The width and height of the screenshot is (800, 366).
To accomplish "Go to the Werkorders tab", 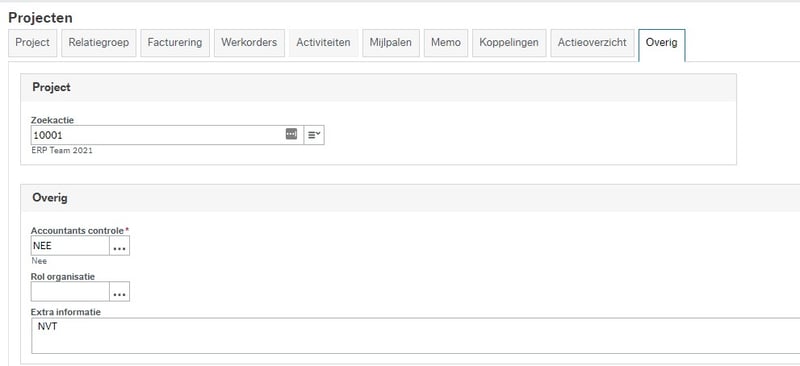I will tap(249, 43).
